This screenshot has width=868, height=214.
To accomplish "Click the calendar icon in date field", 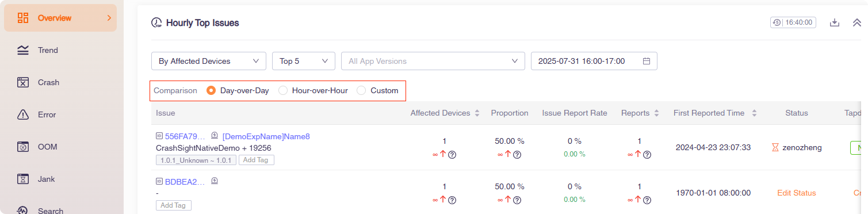I will [647, 61].
